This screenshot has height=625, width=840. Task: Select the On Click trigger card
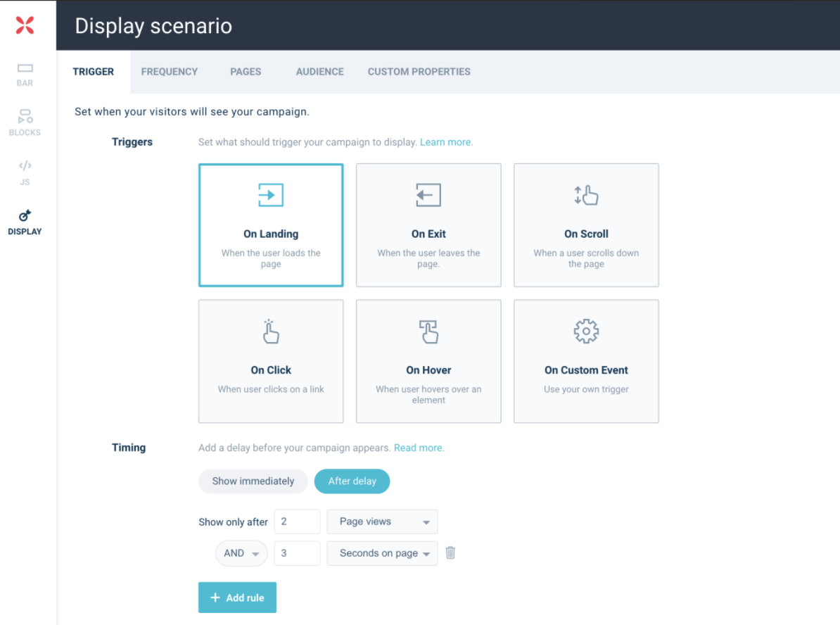point(271,361)
